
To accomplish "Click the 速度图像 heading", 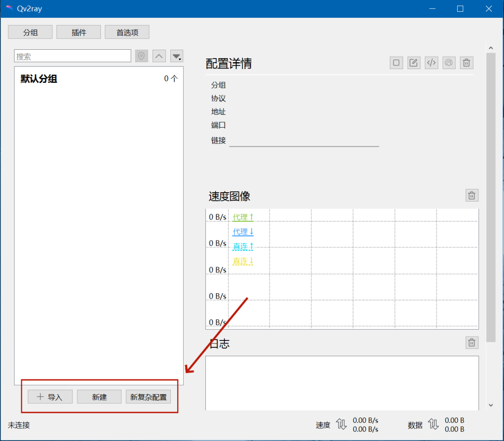I will pos(229,197).
